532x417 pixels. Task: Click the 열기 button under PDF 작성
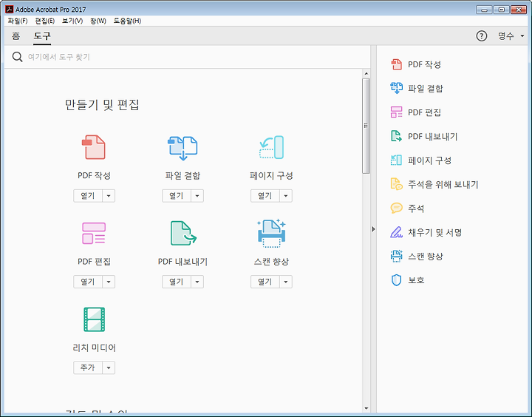pos(88,196)
